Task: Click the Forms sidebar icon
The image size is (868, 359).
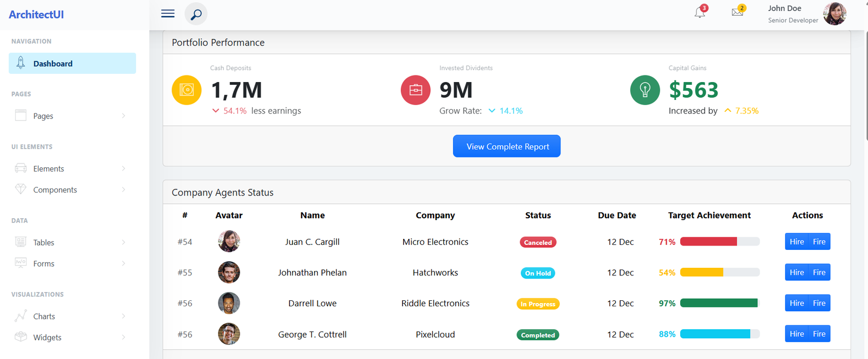Action: coord(21,262)
